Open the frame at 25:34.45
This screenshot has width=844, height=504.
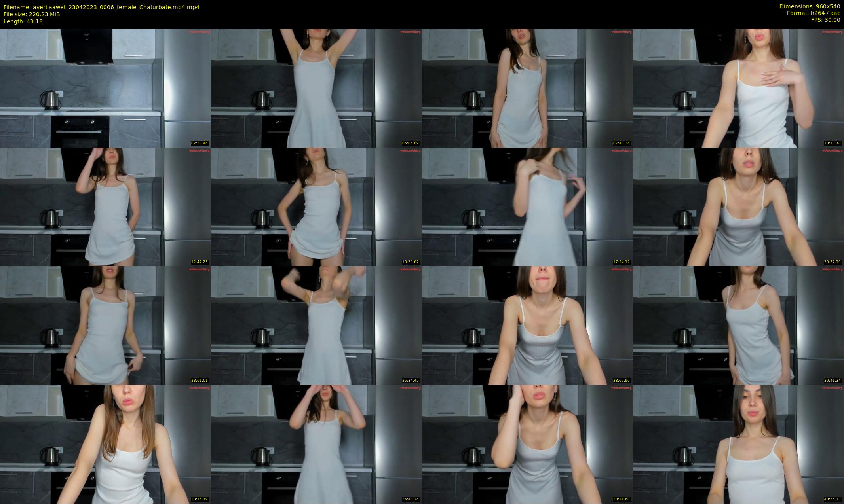pyautogui.click(x=316, y=325)
